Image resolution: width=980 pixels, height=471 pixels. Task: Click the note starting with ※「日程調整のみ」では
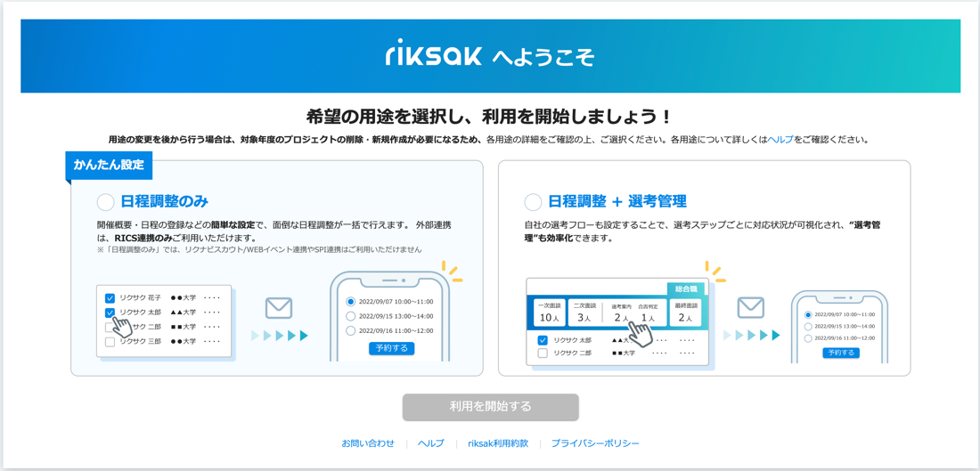coord(259,249)
